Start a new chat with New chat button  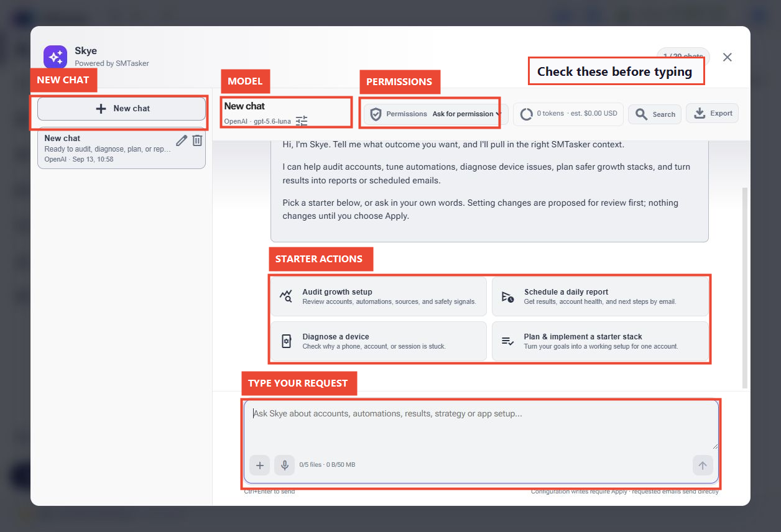[x=121, y=109]
